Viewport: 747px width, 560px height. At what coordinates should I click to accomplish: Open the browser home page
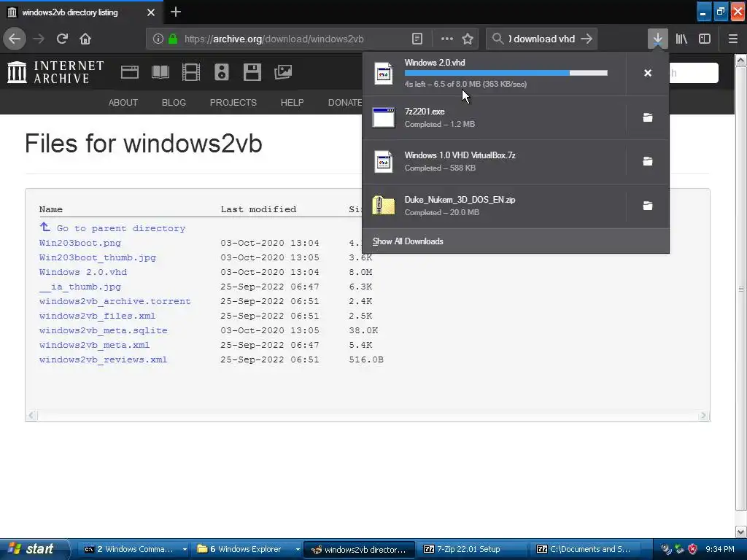coord(85,39)
